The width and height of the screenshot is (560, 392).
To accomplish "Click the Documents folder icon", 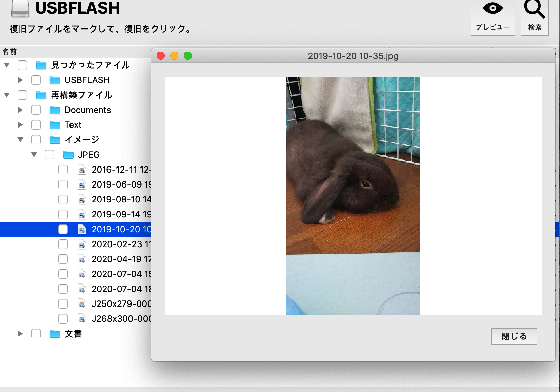I will point(55,110).
